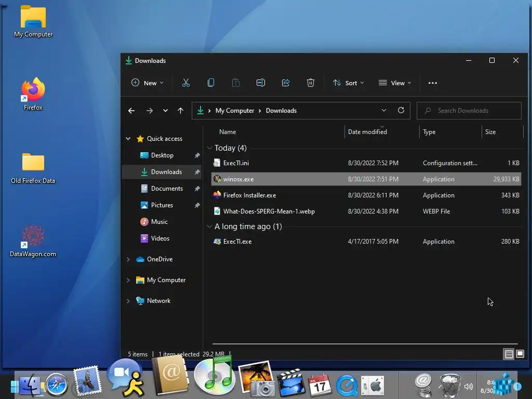Open the New item dropdown
The image size is (532, 399).
click(x=147, y=83)
